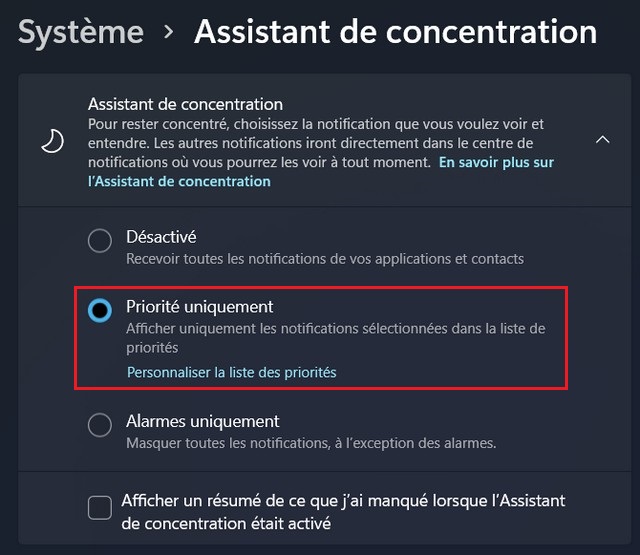Open Personnaliser la liste des priorités
This screenshot has width=640, height=555.
click(231, 372)
